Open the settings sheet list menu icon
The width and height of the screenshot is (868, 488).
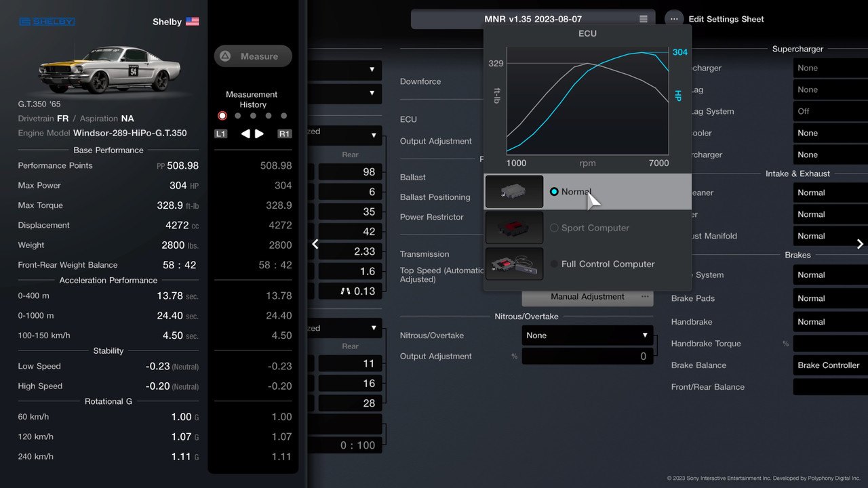click(x=644, y=19)
